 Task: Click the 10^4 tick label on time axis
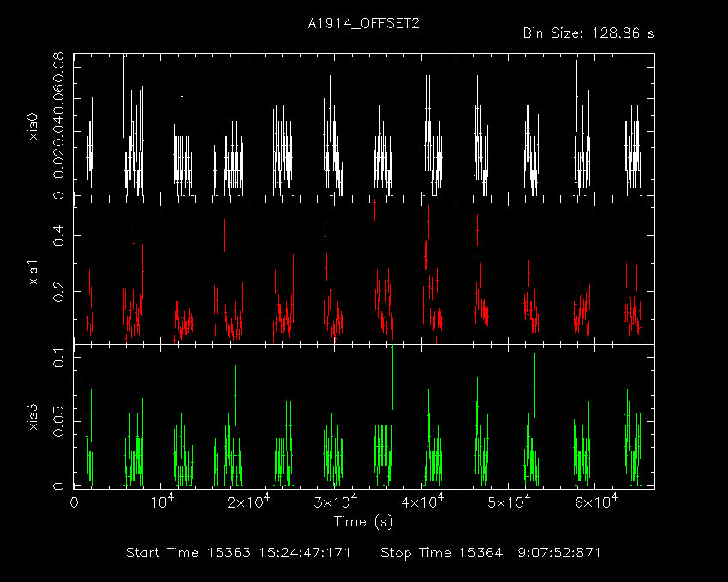point(163,502)
